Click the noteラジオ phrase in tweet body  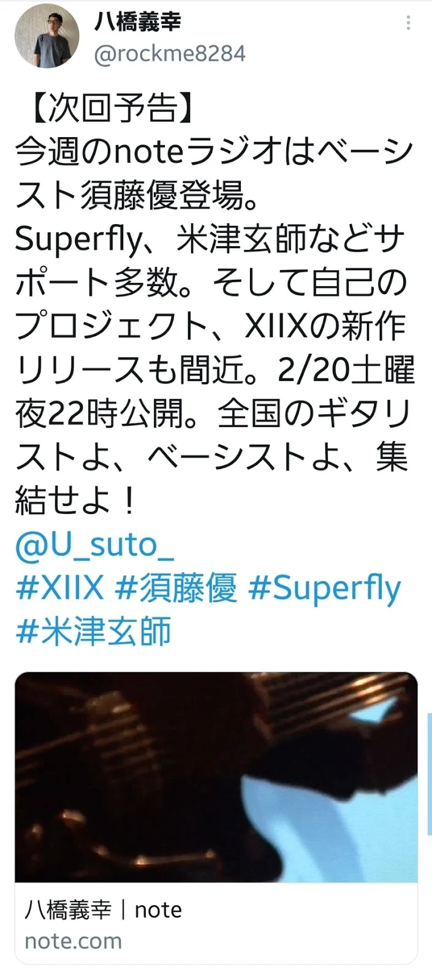(x=197, y=151)
